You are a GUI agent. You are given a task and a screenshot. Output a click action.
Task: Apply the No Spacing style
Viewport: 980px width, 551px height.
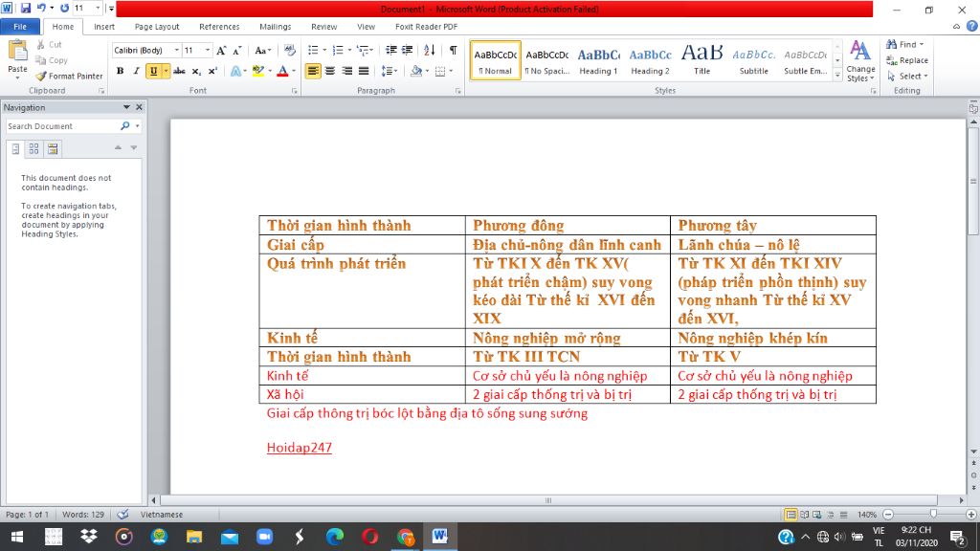pos(546,60)
